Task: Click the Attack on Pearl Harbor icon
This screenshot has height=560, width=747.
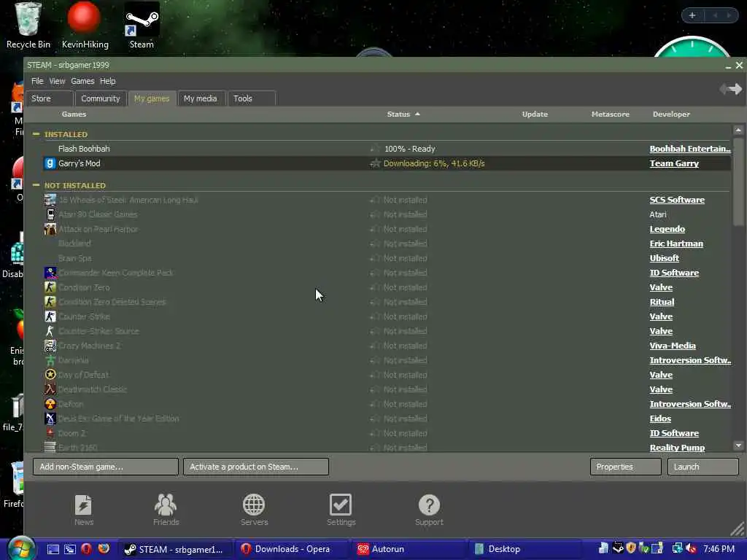Action: 50,229
